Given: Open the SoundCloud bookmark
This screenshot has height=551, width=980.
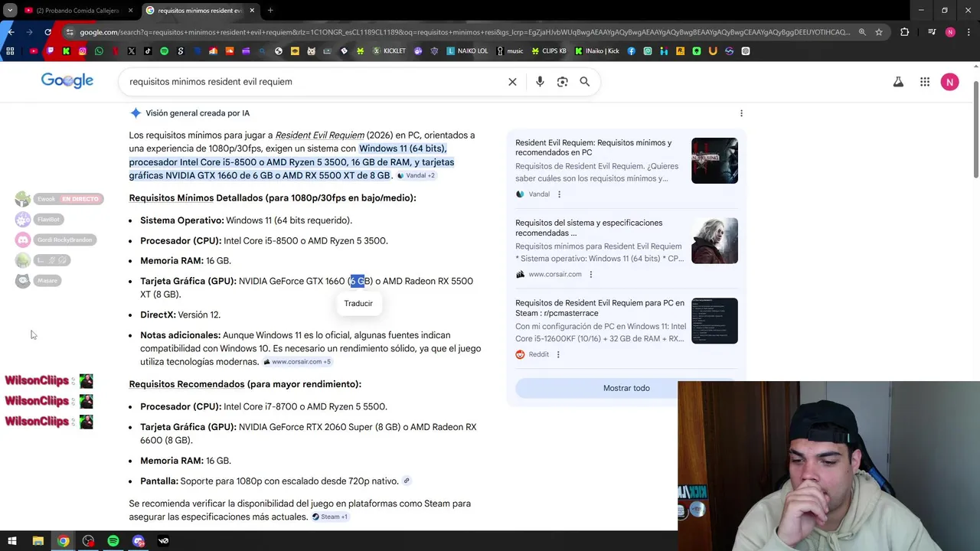Looking at the screenshot, I should [x=229, y=51].
